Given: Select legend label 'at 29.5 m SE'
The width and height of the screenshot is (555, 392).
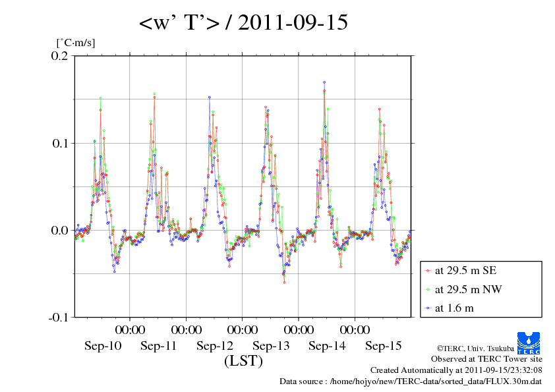Looking at the screenshot, I should 465,271.
